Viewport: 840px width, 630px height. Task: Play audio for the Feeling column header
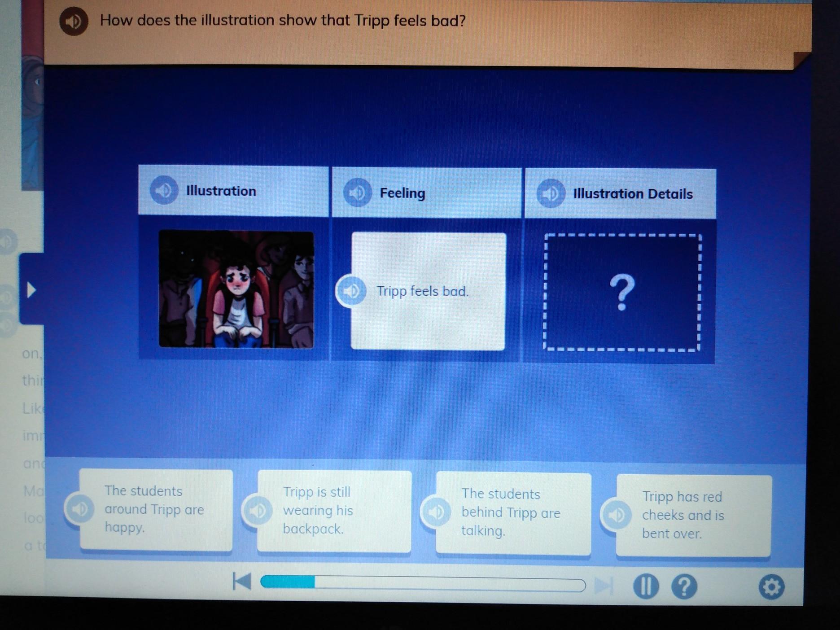pos(358,192)
